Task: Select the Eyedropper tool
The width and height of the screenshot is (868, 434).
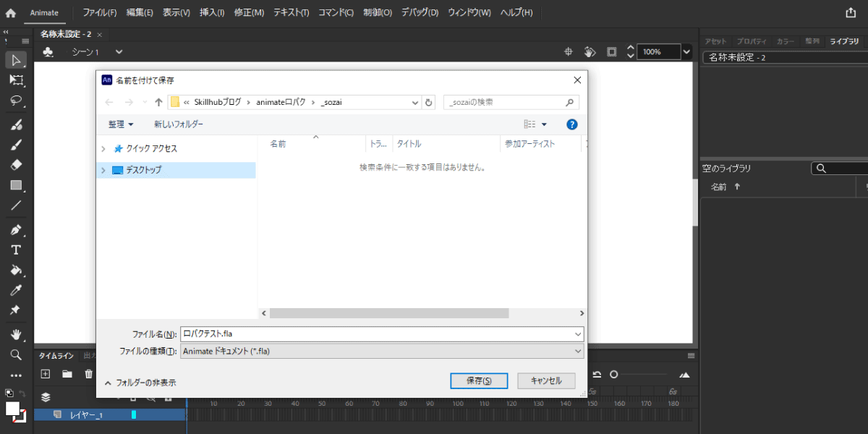Action: 16,290
